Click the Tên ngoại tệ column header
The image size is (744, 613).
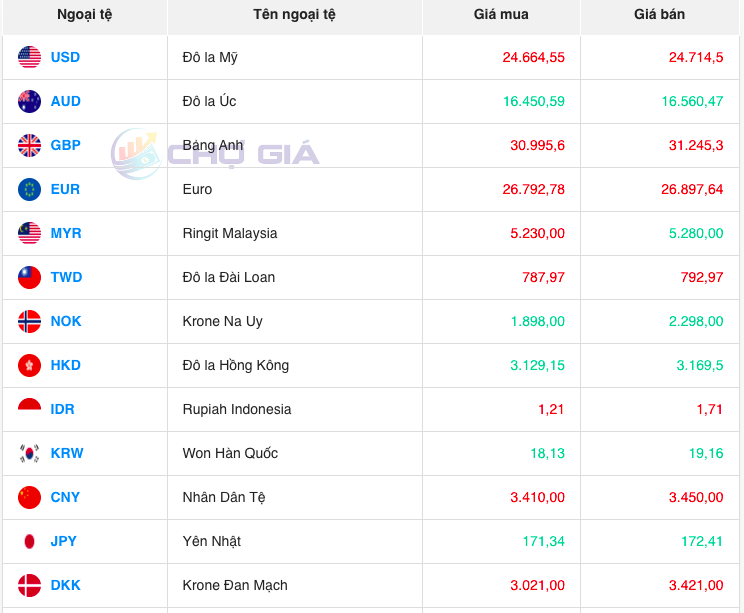click(294, 14)
